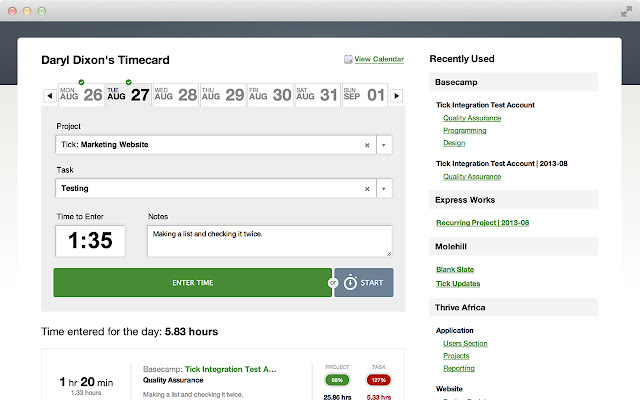Open the Project dropdown arrow
The image size is (640, 400).
point(384,145)
